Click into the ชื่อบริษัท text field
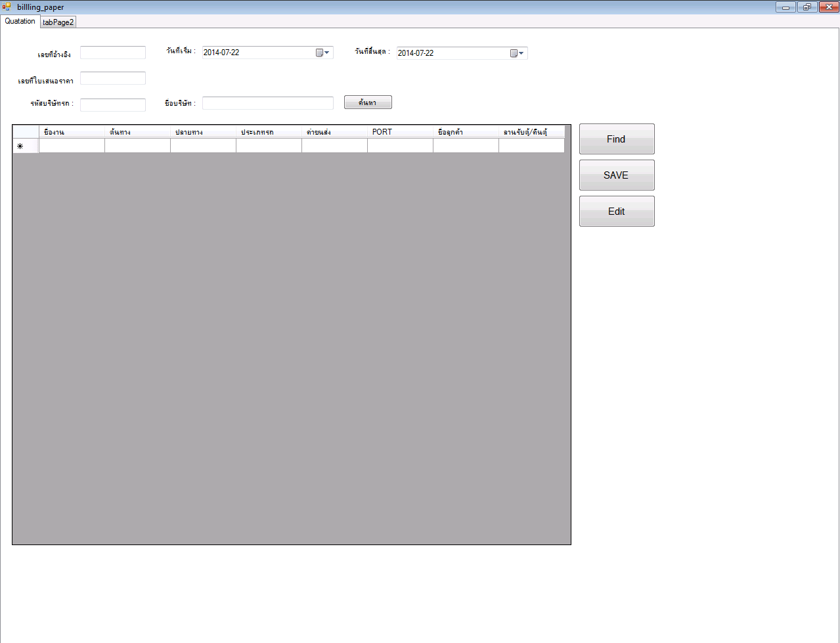The height and width of the screenshot is (643, 840). click(268, 103)
